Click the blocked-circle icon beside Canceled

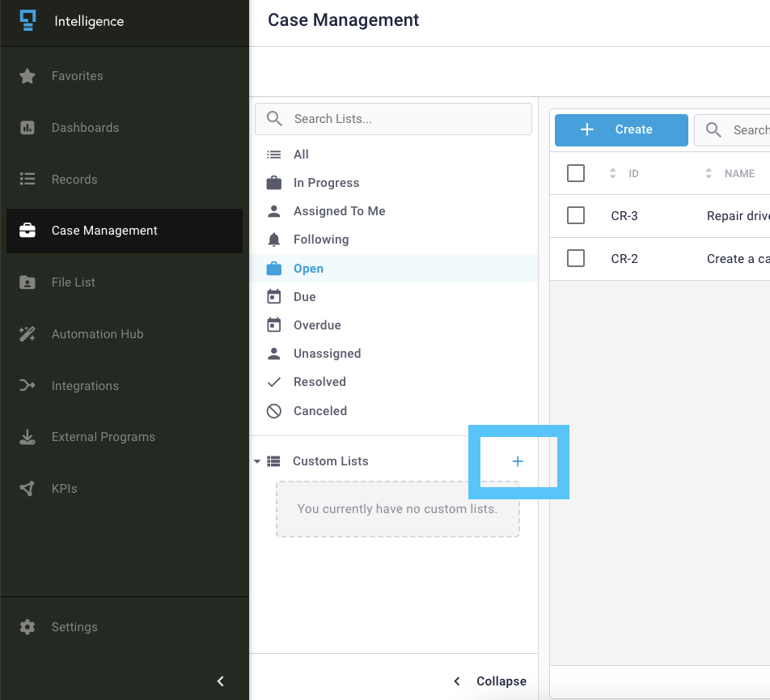pos(274,410)
